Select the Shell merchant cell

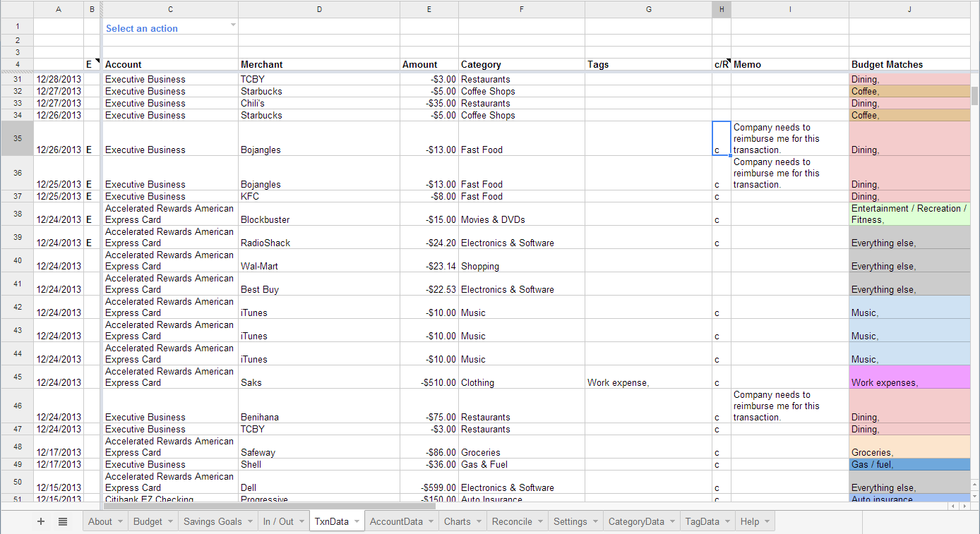pyautogui.click(x=319, y=464)
